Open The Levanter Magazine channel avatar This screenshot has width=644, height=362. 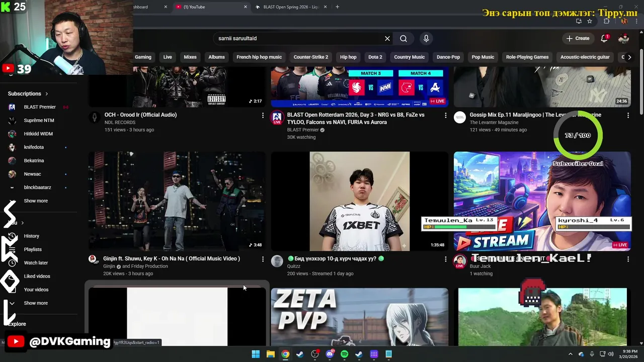459,118
